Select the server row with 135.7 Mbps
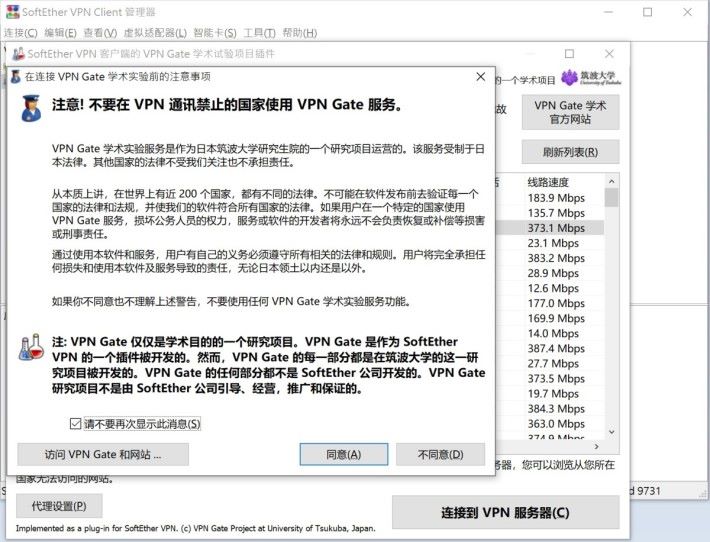Viewport: 710px width, 542px height. click(549, 213)
